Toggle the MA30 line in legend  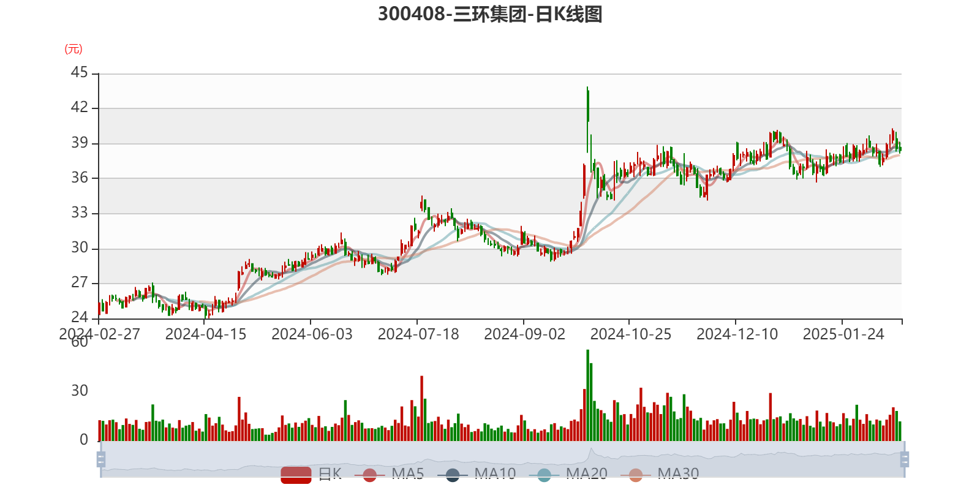660,474
